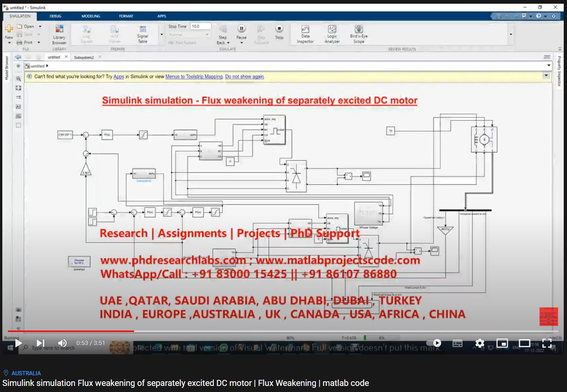Switch to the SIMULATION ribbon tab
Screen dimensions: 567x392
point(20,16)
